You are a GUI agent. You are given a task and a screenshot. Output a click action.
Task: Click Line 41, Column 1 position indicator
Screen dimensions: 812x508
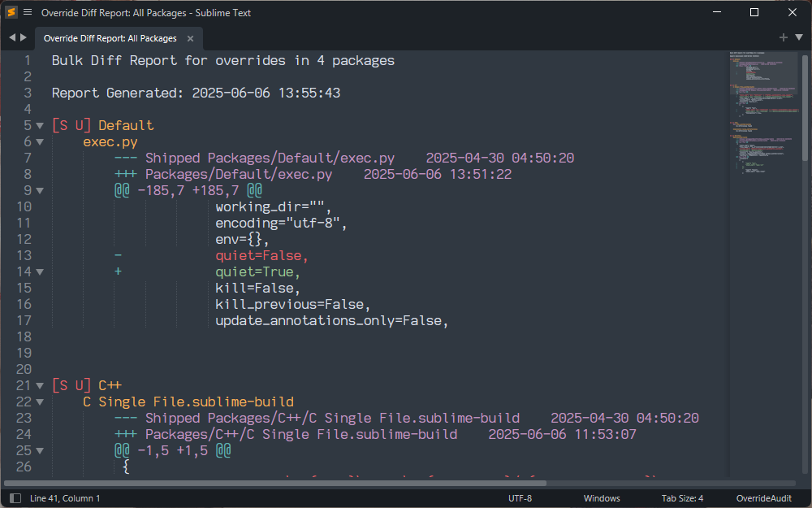tap(65, 498)
